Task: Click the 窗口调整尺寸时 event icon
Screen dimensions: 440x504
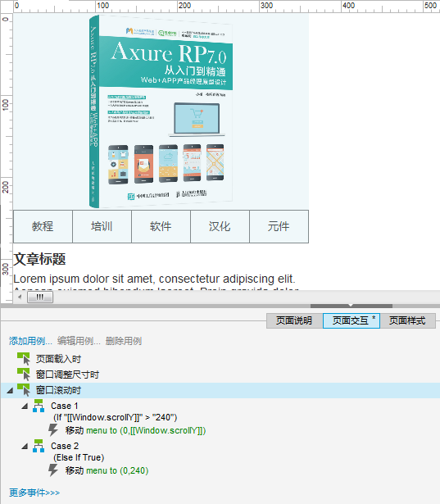Action: click(24, 375)
